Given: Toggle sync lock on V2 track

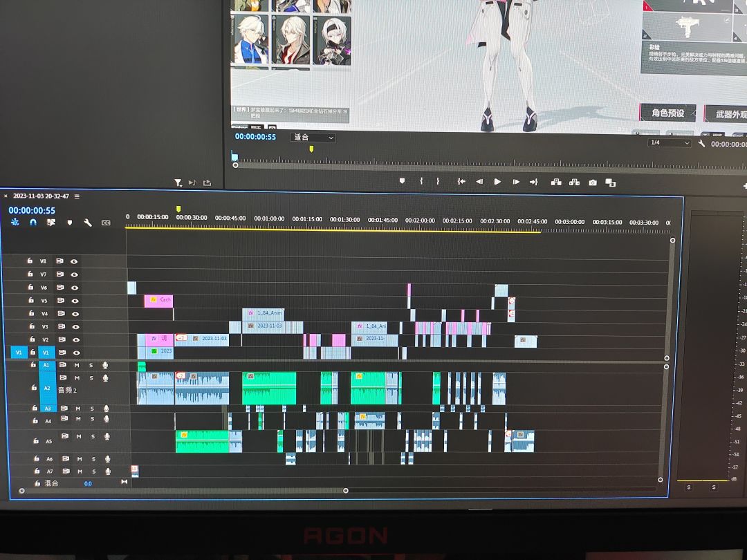Looking at the screenshot, I should click(x=62, y=339).
